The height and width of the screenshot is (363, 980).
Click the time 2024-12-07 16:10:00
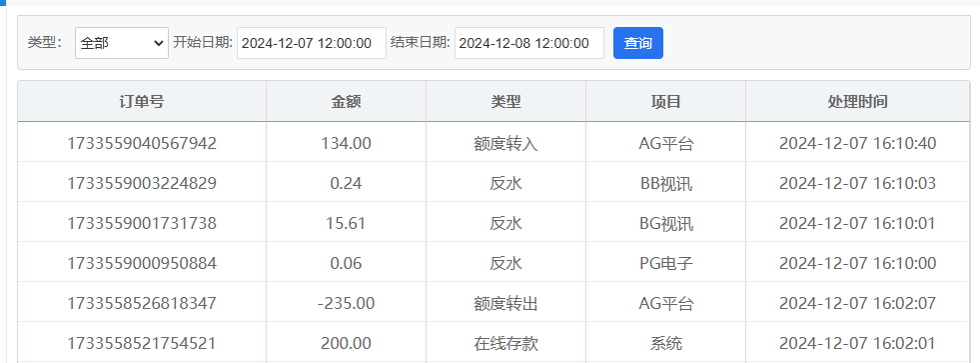[857, 263]
